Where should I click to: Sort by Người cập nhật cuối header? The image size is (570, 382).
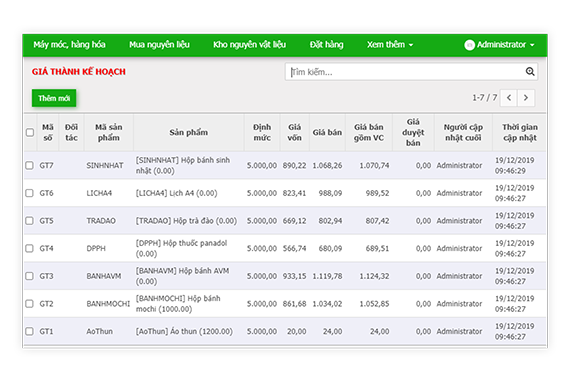(x=463, y=132)
